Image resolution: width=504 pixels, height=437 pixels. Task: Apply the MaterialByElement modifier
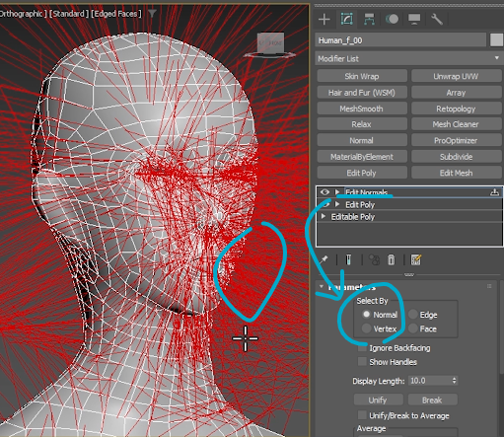click(x=362, y=157)
